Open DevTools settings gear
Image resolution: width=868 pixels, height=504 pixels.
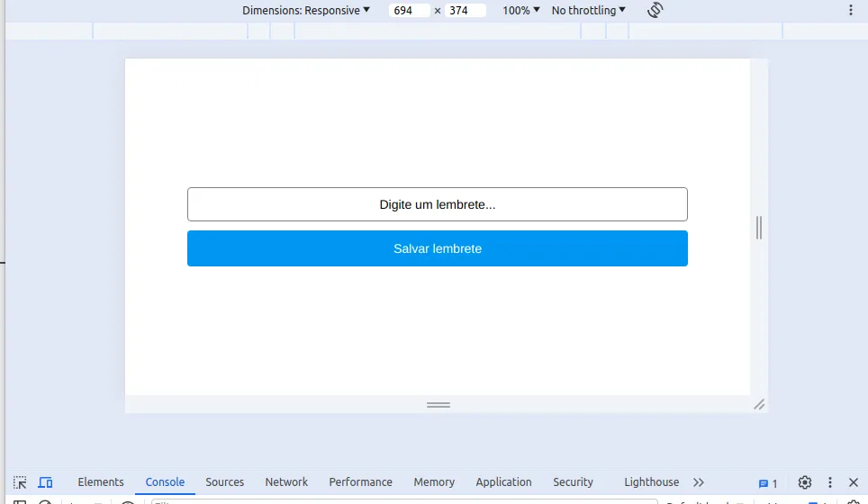(x=805, y=482)
